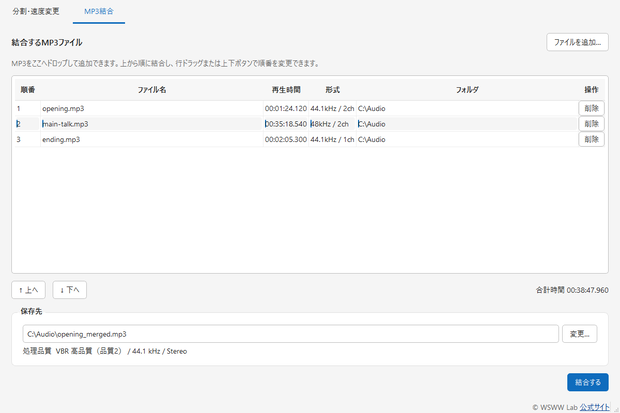Click the 変更... button for save destination
This screenshot has height=413, width=620.
(579, 334)
